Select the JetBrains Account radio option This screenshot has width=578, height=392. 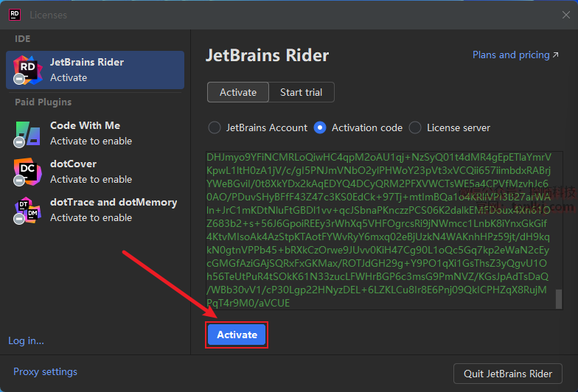point(215,127)
